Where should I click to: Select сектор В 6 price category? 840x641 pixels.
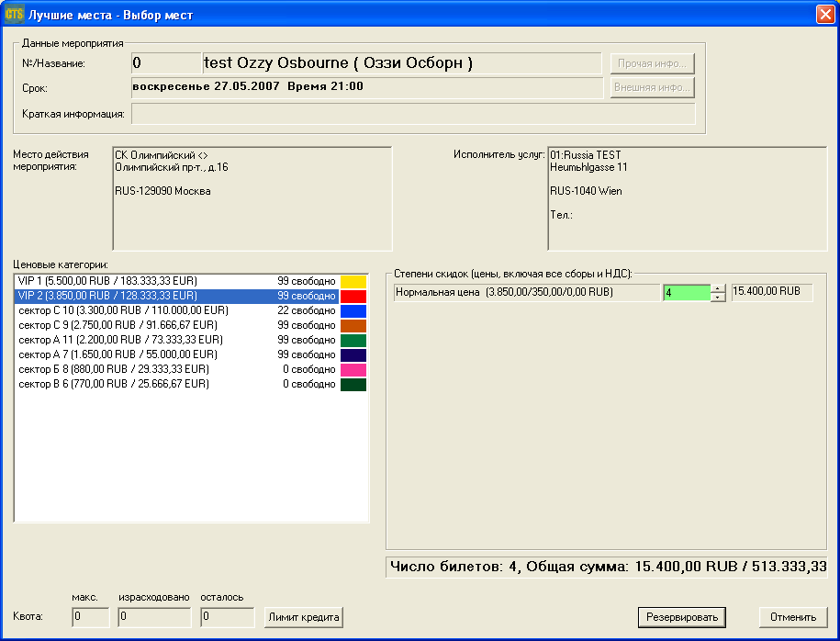176,384
